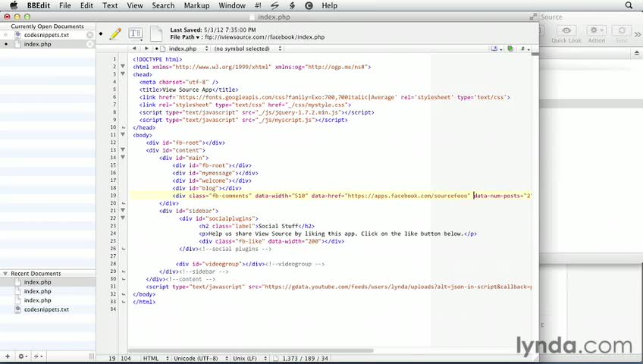643x364 pixels.
Task: Click the horizontal scrollbar of editor
Action: pyautogui.click(x=250, y=351)
